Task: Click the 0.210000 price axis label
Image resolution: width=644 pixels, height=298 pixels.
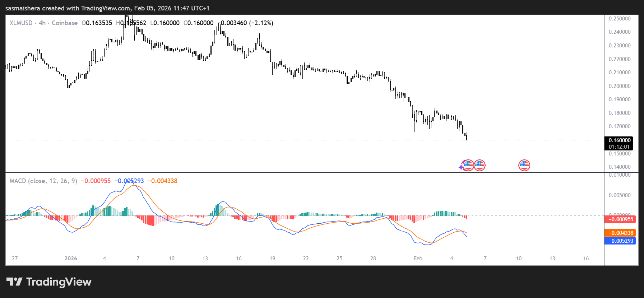Action: point(620,73)
